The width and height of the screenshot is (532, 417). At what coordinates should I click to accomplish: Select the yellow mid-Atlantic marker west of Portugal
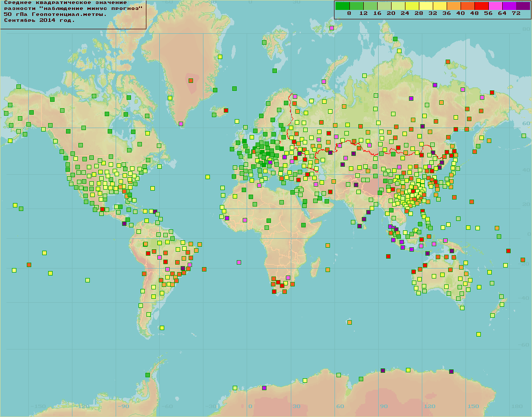[x=207, y=177]
